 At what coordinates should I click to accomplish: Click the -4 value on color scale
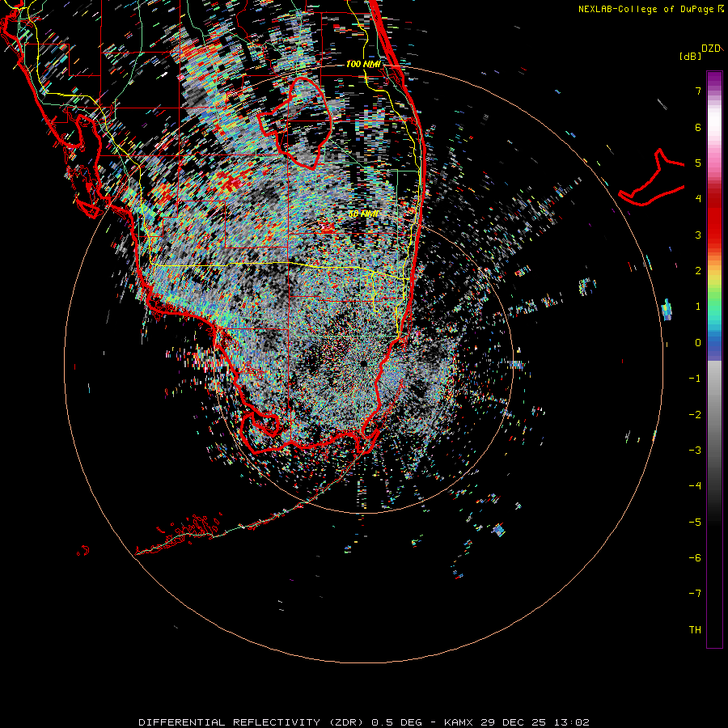point(695,486)
